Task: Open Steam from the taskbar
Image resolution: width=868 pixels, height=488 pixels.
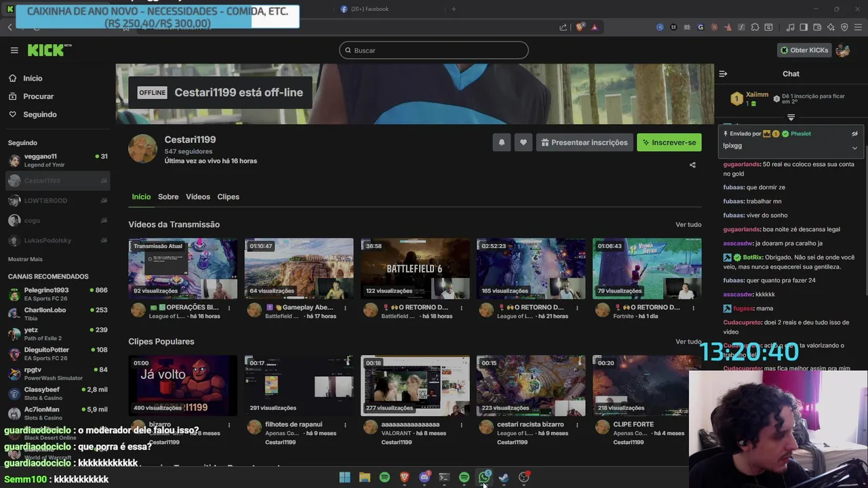Action: point(504,477)
